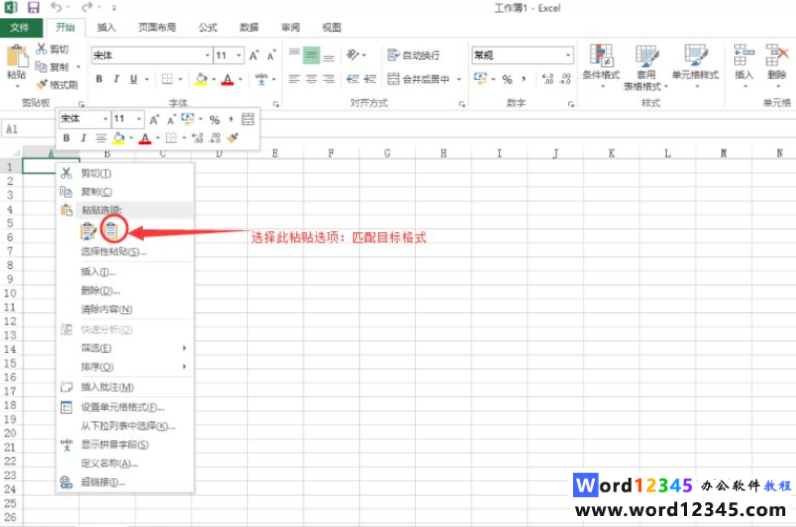Click the circled Match Destination Formatting paste icon
The width and height of the screenshot is (796, 527).
[x=114, y=231]
